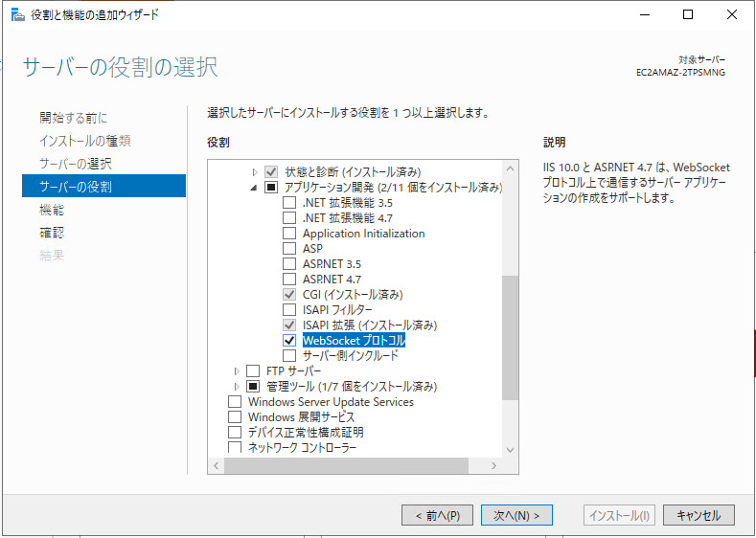Maximize the wizard window

688,14
